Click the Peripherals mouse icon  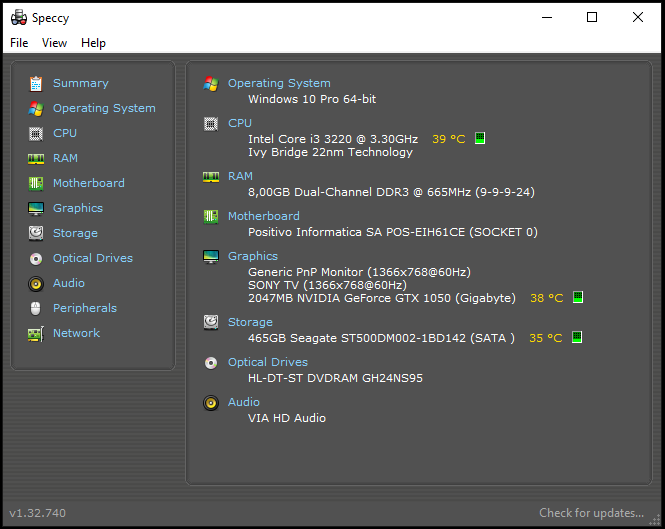click(x=36, y=308)
